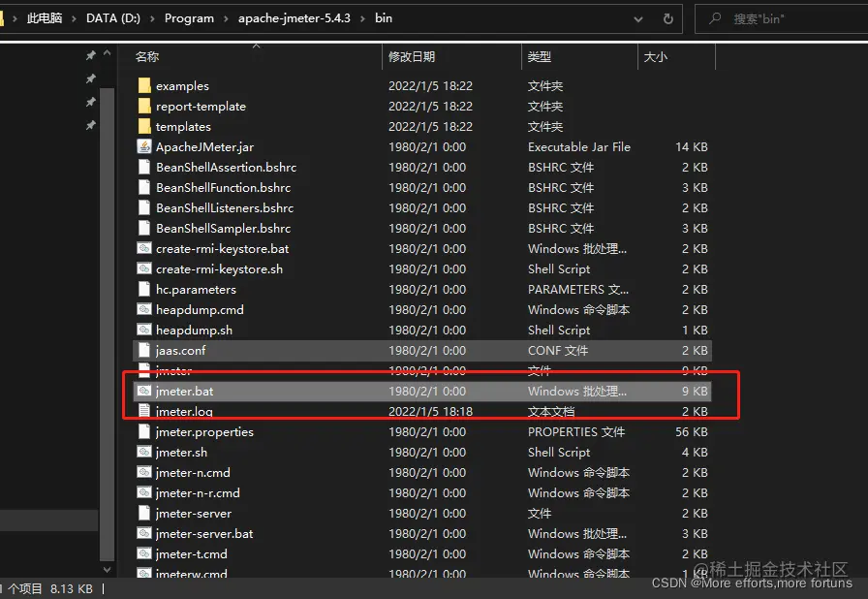The image size is (868, 599).
Task: Click the create-rmi-keystore.sh script icon
Action: pos(144,269)
